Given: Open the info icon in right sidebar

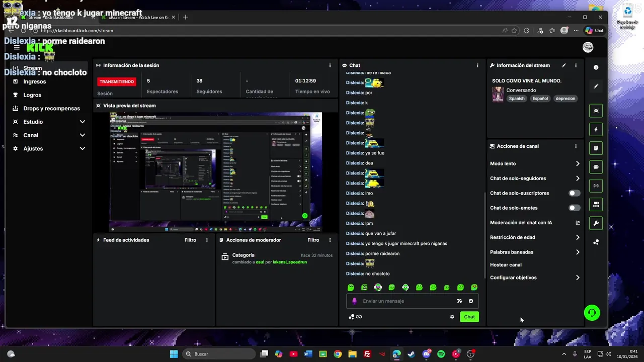Looking at the screenshot, I should click(596, 67).
